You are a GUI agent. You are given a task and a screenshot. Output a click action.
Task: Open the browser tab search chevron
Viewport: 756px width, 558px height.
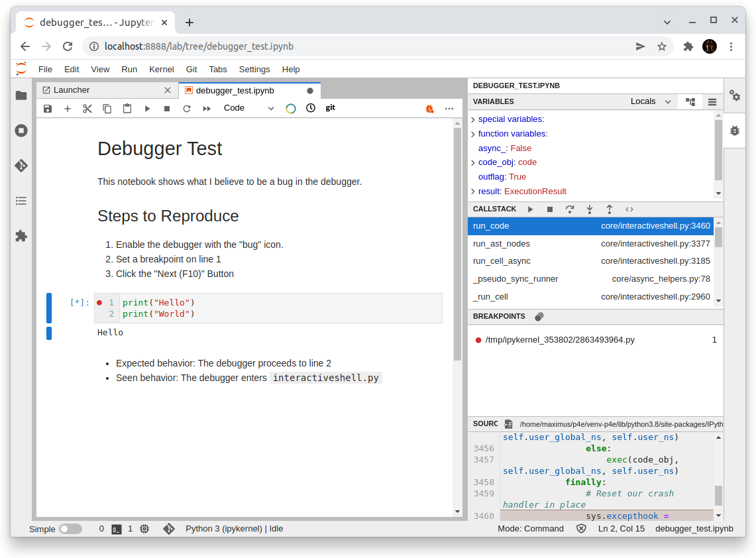tap(667, 22)
